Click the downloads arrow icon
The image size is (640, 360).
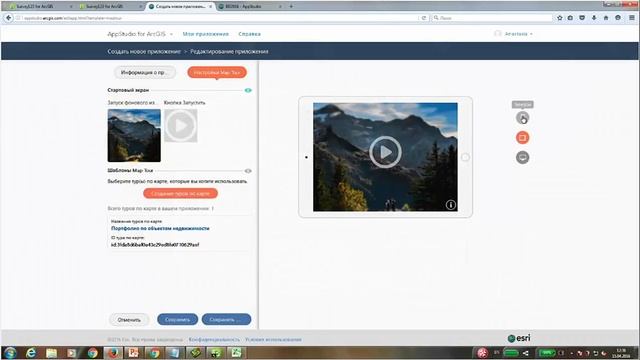[x=594, y=18]
